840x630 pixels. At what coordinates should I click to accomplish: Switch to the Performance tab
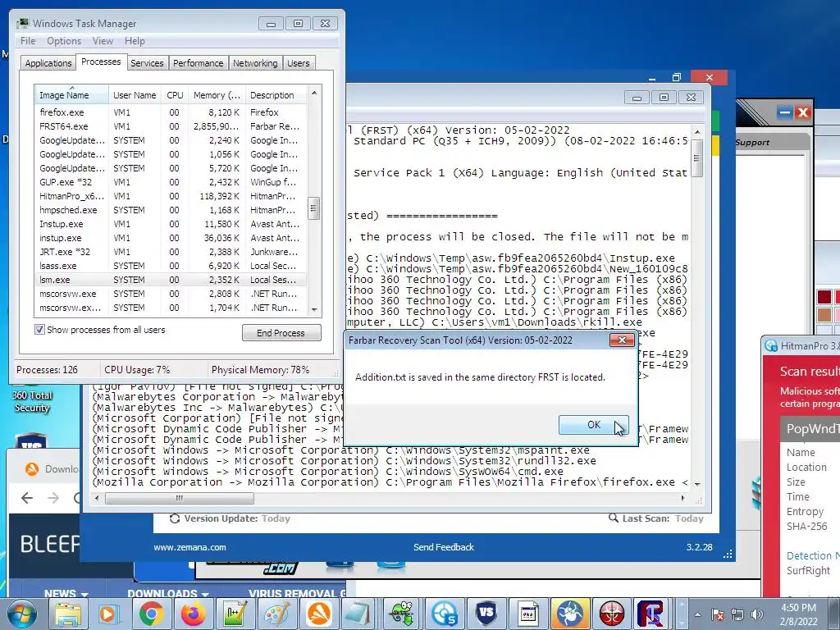click(199, 63)
